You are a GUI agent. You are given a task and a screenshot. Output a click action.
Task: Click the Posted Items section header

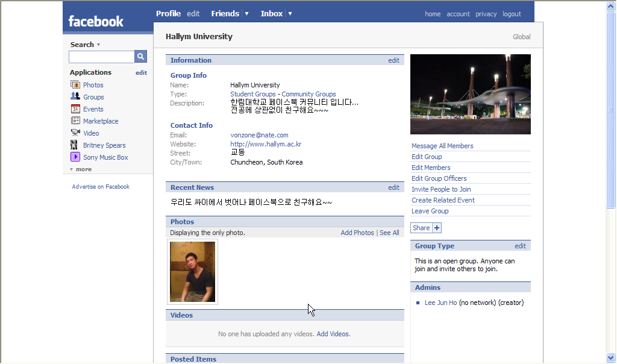(285, 359)
